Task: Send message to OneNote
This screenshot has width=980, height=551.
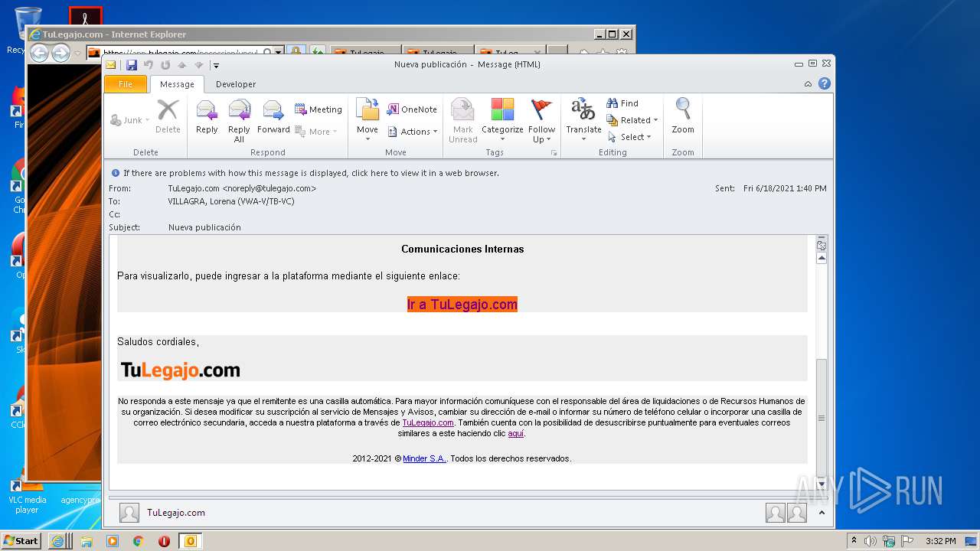Action: coord(412,109)
